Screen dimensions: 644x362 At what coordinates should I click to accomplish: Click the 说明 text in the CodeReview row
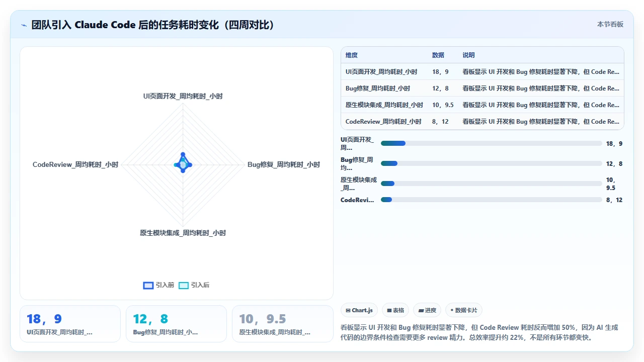(x=541, y=122)
